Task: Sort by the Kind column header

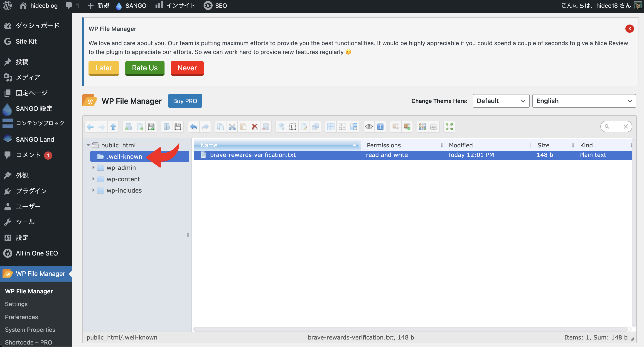Action: [x=603, y=145]
